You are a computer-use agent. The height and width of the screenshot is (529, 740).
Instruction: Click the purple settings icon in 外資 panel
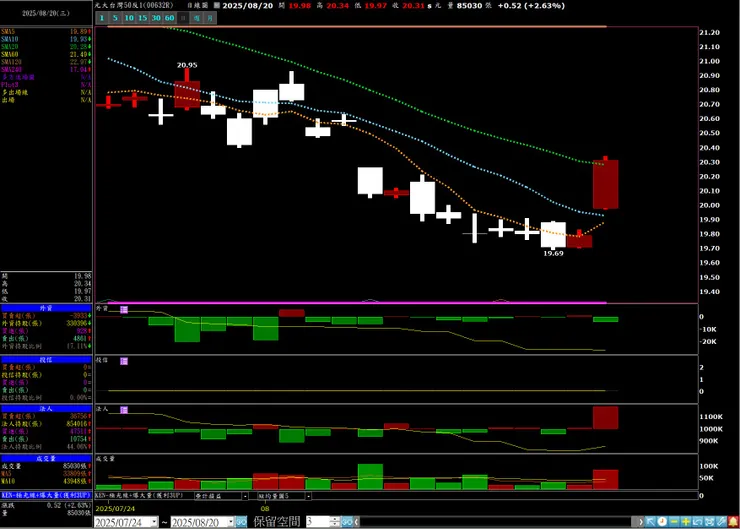(124, 310)
